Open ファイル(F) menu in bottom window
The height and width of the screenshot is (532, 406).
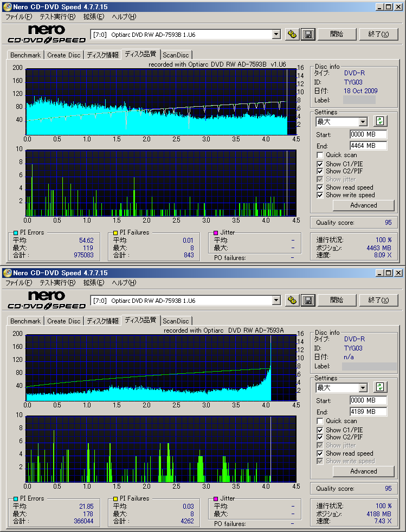coord(18,283)
